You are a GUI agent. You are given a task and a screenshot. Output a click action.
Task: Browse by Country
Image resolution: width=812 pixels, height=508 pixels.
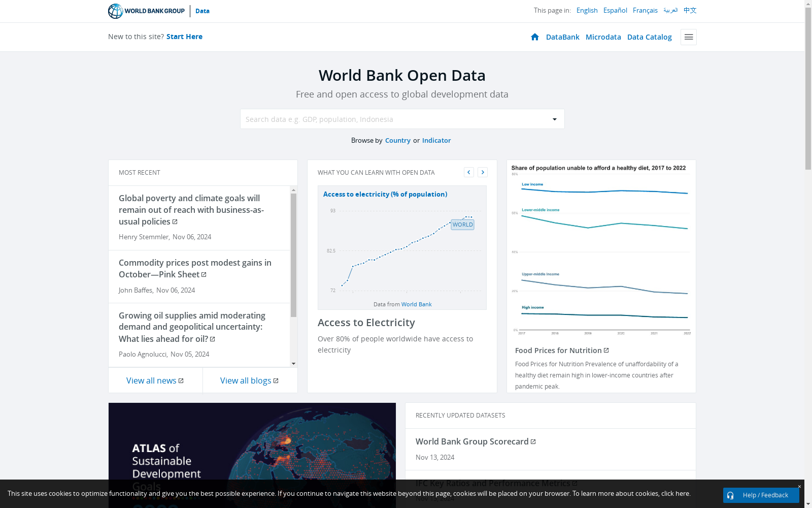coord(398,140)
